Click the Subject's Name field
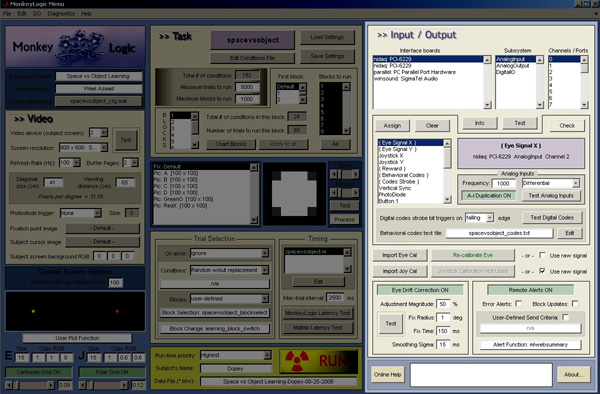Screen dimensions: 600x394 tap(235, 369)
